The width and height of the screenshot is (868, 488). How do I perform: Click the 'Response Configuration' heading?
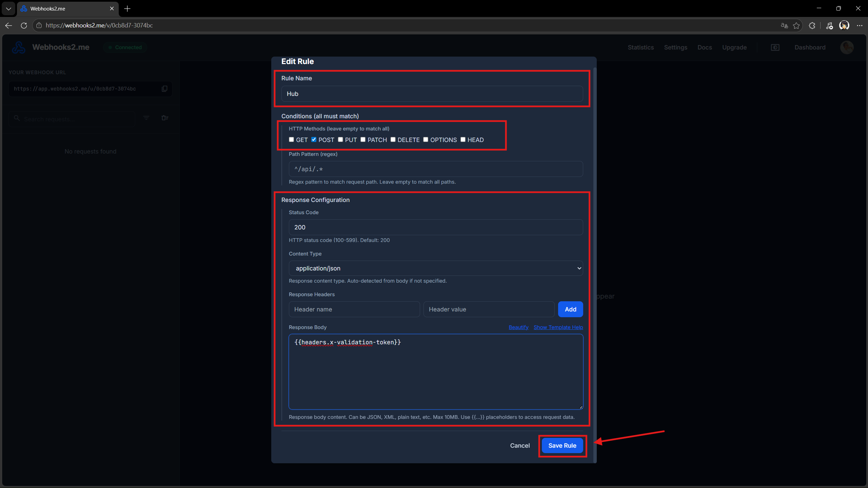point(315,200)
